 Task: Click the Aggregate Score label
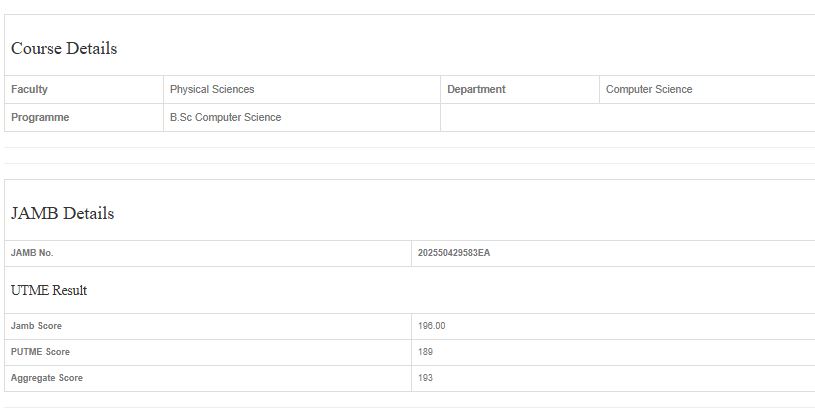pyautogui.click(x=47, y=378)
